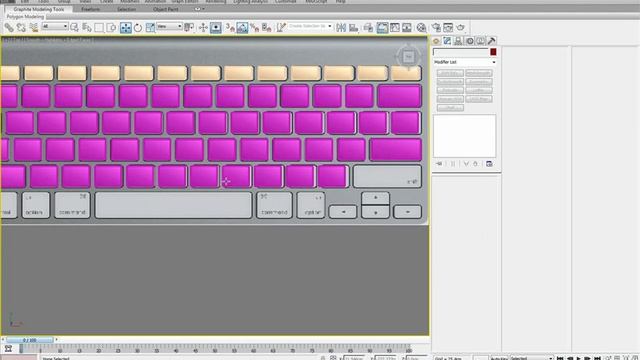Screen dimensions: 640x360
Task: Open the reference coordinate system 'View' dropdown
Action: 169,27
